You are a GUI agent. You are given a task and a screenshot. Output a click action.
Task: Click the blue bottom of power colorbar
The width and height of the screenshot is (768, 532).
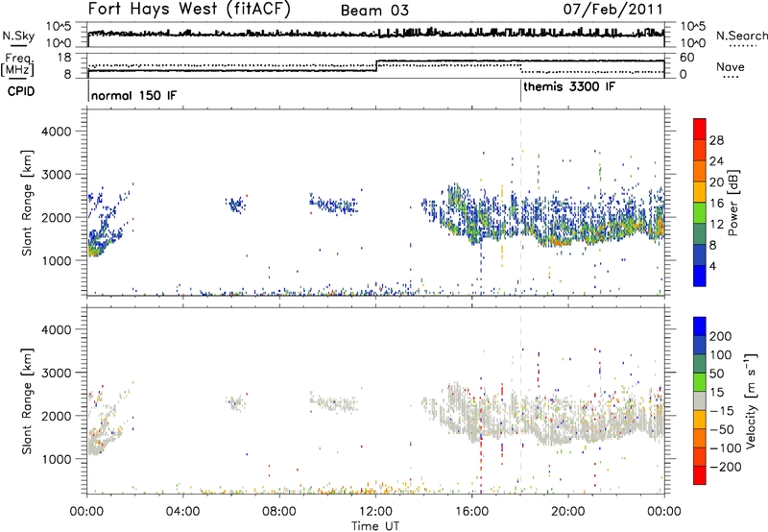pos(700,276)
